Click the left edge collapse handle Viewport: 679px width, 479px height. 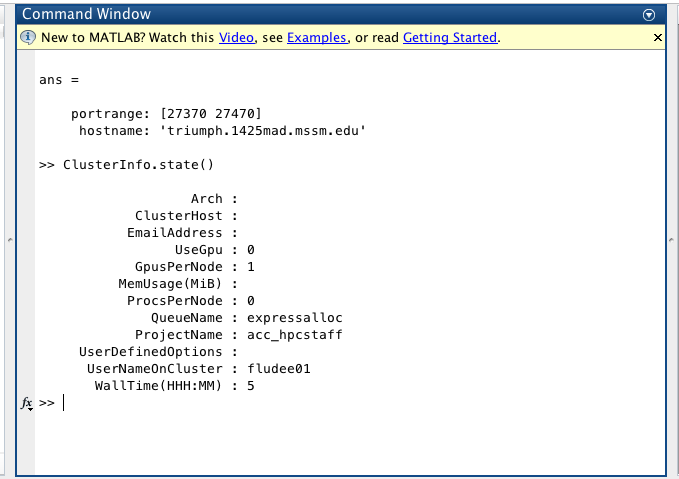[8, 240]
